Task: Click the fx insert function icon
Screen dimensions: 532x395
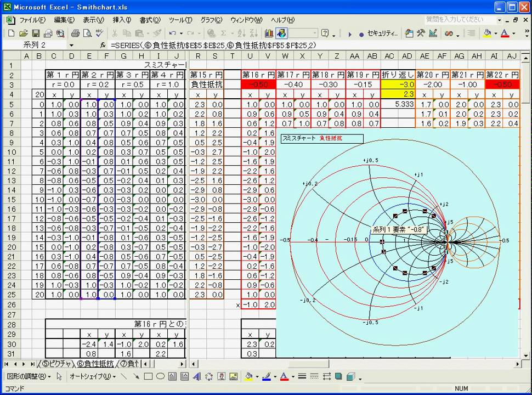Action: (x=103, y=45)
